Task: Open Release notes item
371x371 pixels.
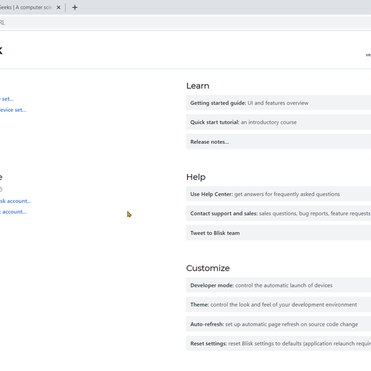Action: pos(278,142)
